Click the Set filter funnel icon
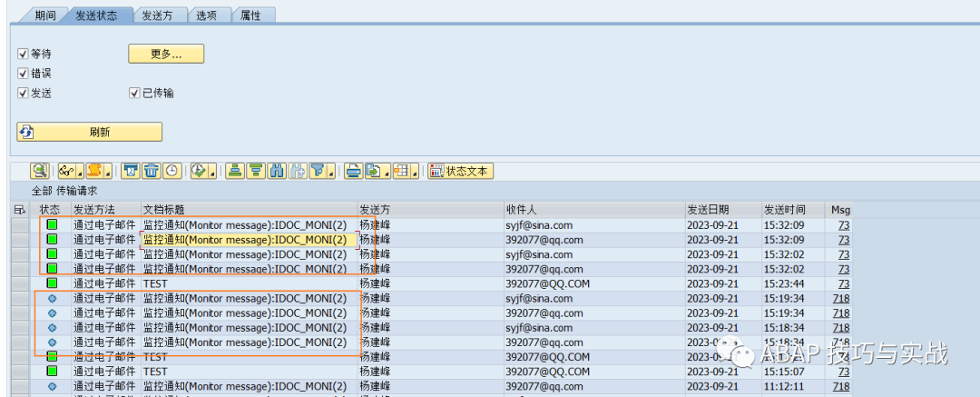Image resolution: width=980 pixels, height=397 pixels. point(318,170)
